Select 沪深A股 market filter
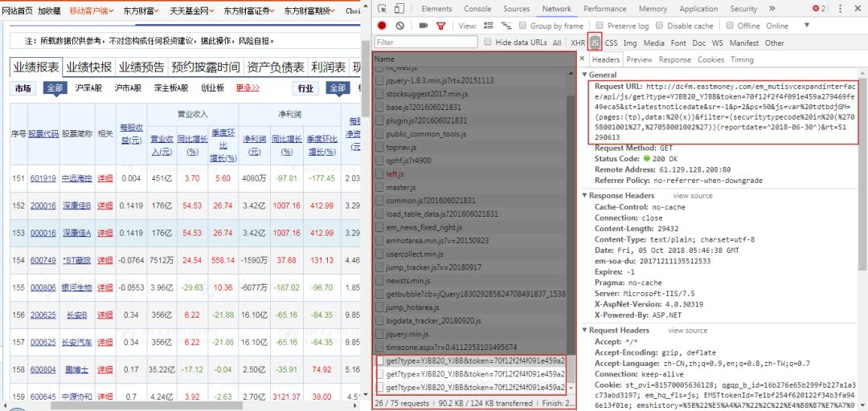Screen dimensions: 868x411 click(89, 88)
